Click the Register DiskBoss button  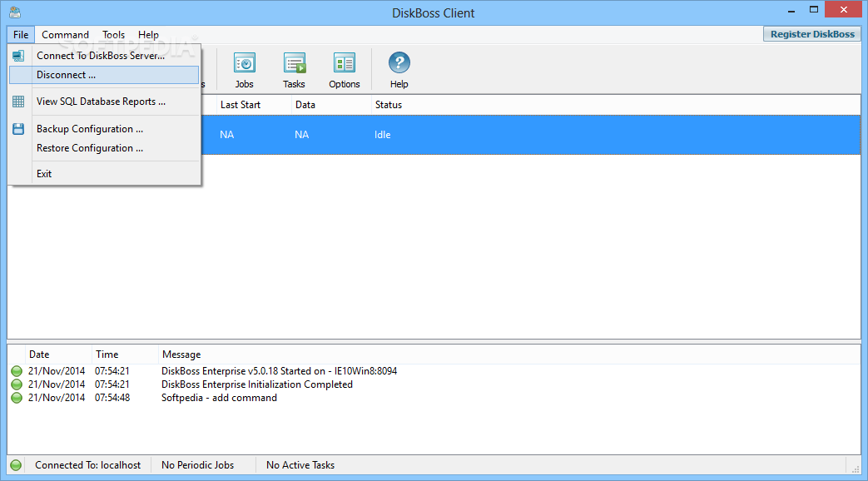[812, 34]
